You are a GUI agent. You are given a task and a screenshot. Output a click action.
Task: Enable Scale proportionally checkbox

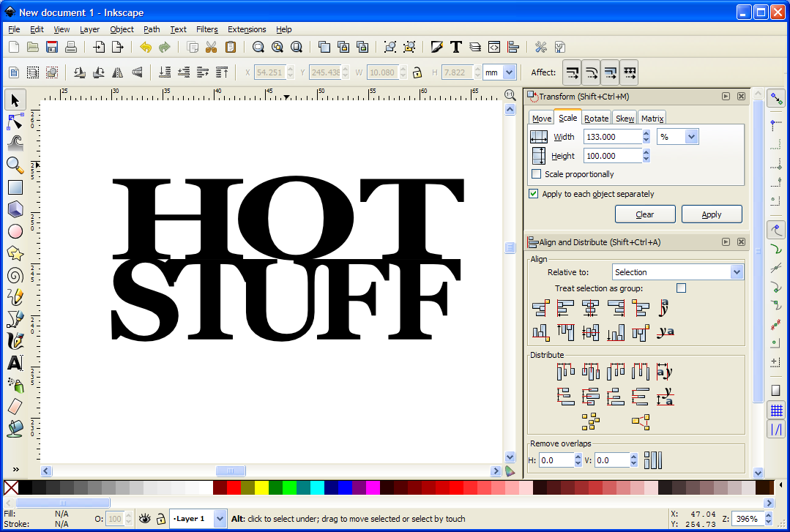(x=537, y=174)
